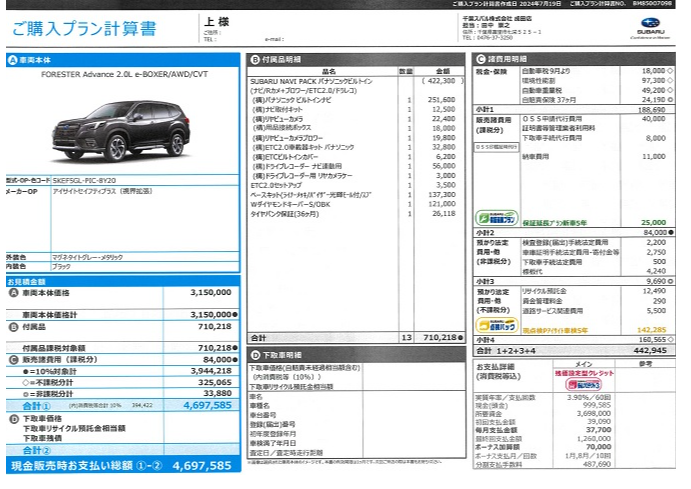Click the exterior color マグネタイトグレー・メタリック
This screenshot has width=691, height=489.
coord(87,257)
